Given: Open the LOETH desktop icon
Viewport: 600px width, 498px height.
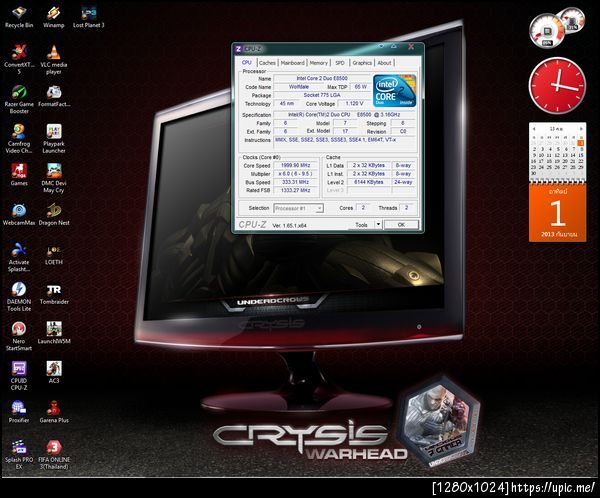Looking at the screenshot, I should point(54,254).
